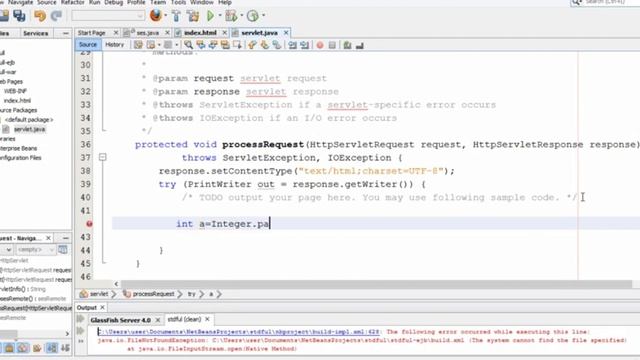The width and height of the screenshot is (640, 360).
Task: Switch to the index.html editor tab
Action: pyautogui.click(x=200, y=33)
